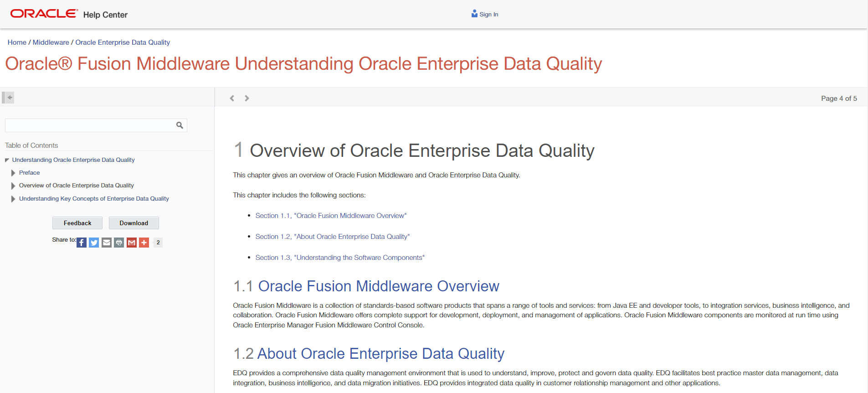Click the Middleware breadcrumb link

click(51, 42)
